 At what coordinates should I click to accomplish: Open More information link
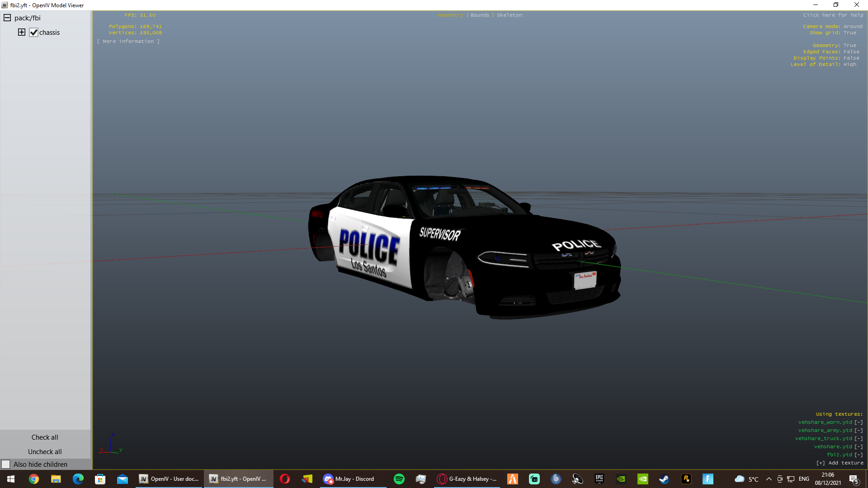(x=128, y=41)
